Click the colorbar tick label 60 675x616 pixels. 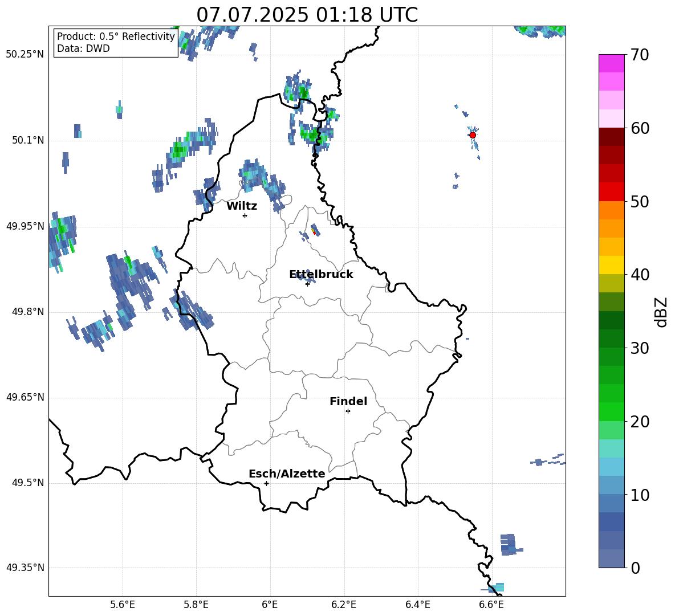pos(640,128)
